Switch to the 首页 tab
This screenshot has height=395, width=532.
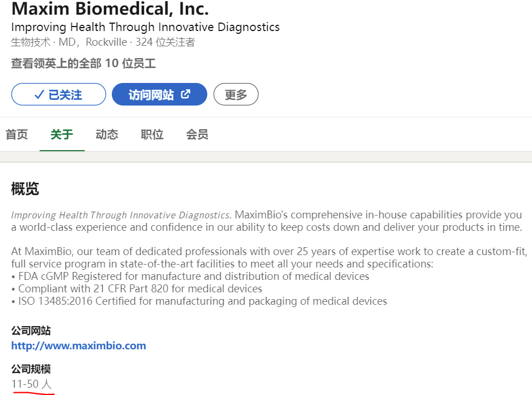click(x=16, y=135)
